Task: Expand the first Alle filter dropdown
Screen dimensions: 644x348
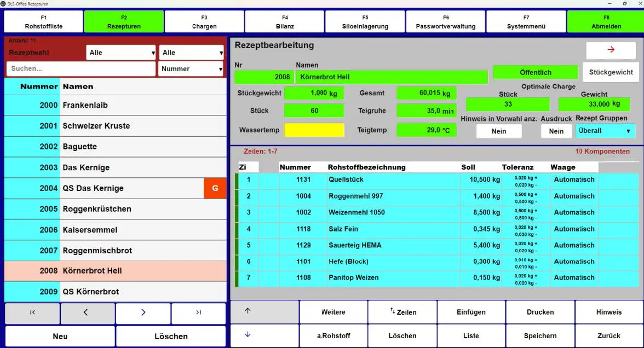Action: (x=121, y=53)
